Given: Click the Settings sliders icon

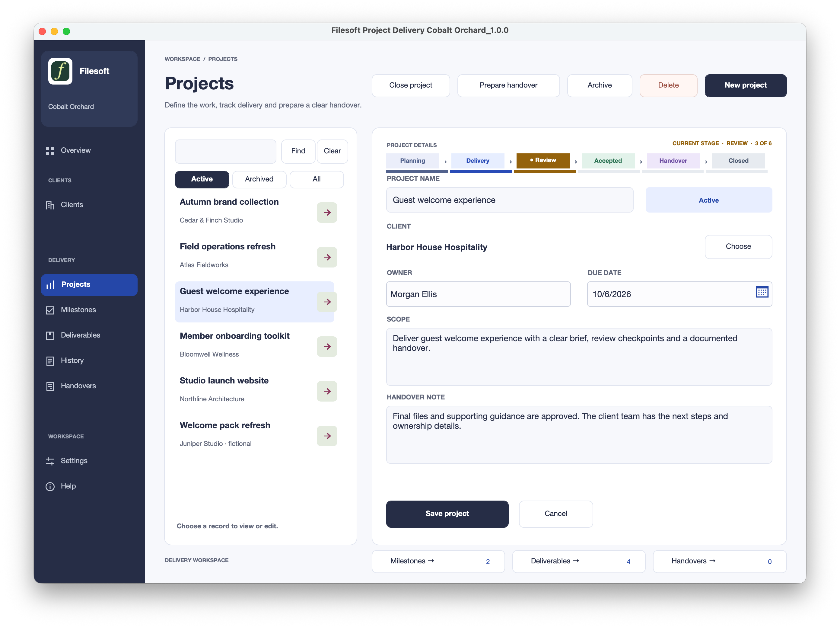Looking at the screenshot, I should click(x=50, y=461).
